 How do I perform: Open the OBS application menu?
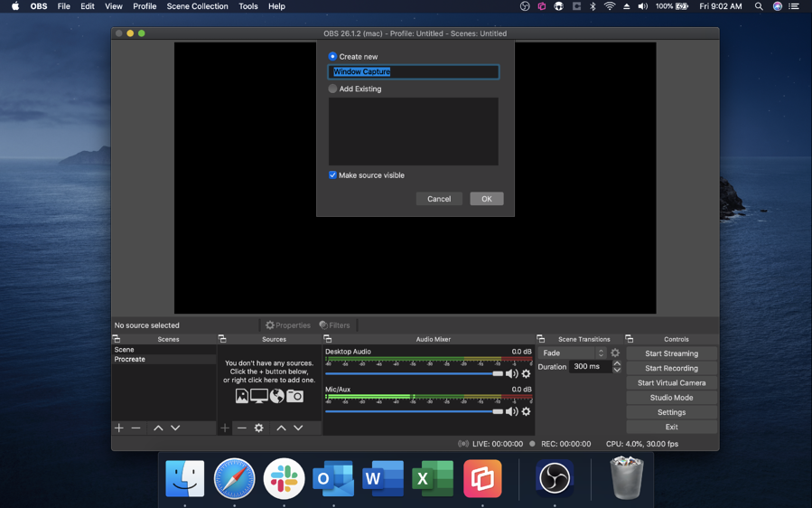pos(39,6)
